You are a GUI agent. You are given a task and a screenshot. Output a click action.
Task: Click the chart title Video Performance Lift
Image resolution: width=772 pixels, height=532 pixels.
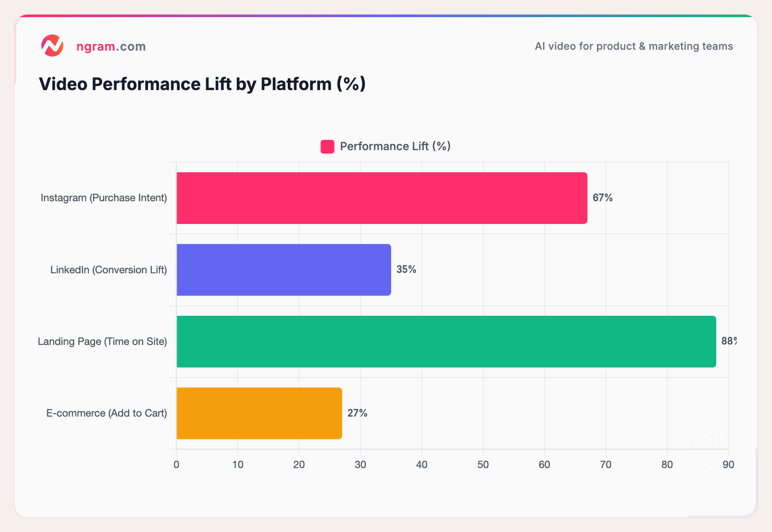click(x=202, y=84)
